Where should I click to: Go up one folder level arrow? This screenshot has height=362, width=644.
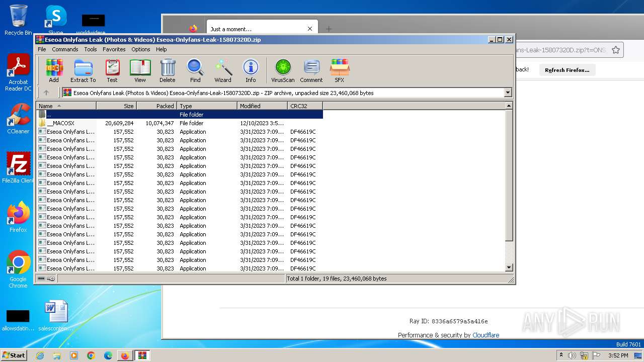[46, 93]
